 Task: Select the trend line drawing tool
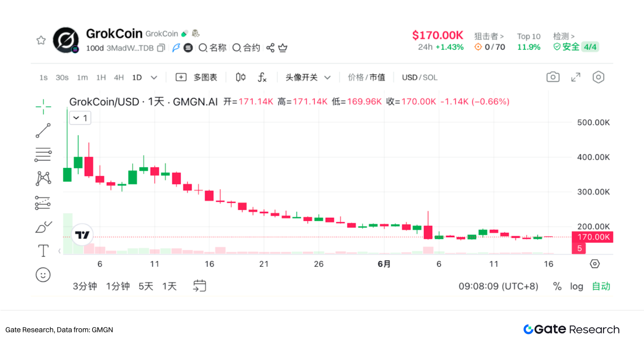click(43, 130)
